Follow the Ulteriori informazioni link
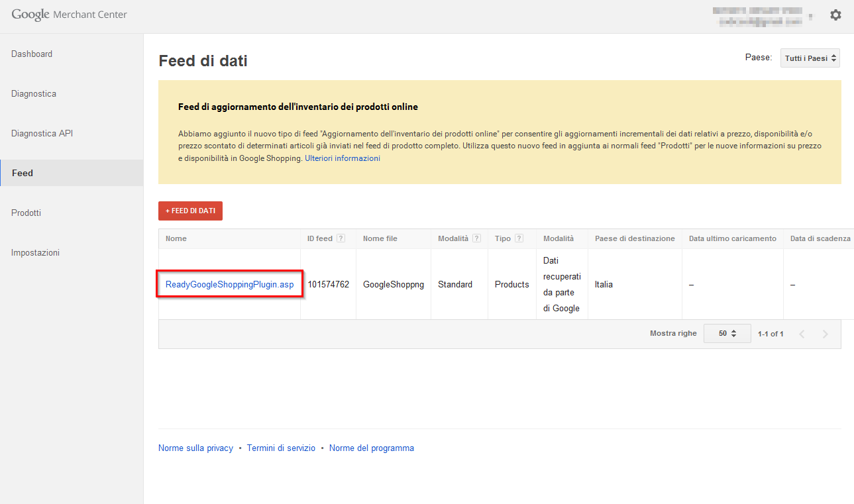Viewport: 854px width, 504px height. 343,158
